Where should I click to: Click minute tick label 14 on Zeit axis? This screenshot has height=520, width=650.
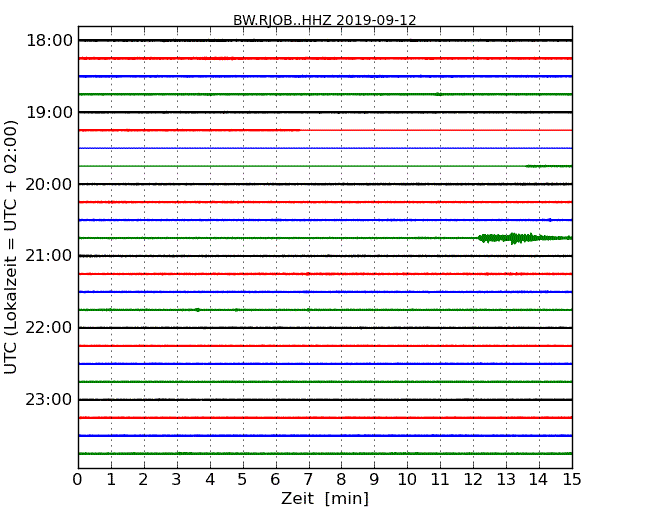pyautogui.click(x=539, y=479)
